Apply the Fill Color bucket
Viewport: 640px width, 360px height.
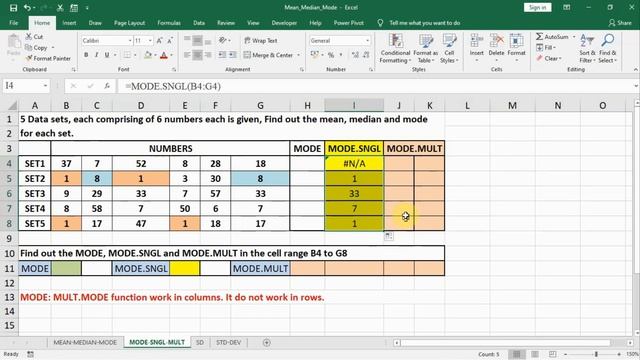(x=148, y=55)
